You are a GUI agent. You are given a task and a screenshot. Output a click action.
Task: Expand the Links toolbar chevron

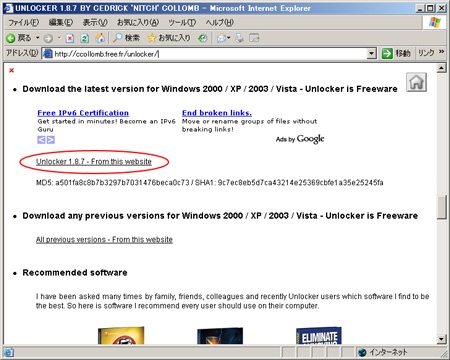point(441,52)
